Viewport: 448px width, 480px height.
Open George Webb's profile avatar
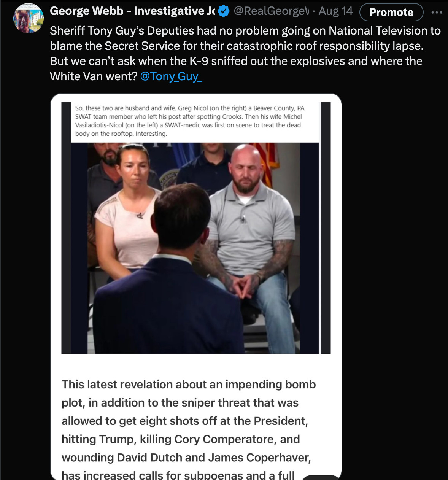click(28, 18)
